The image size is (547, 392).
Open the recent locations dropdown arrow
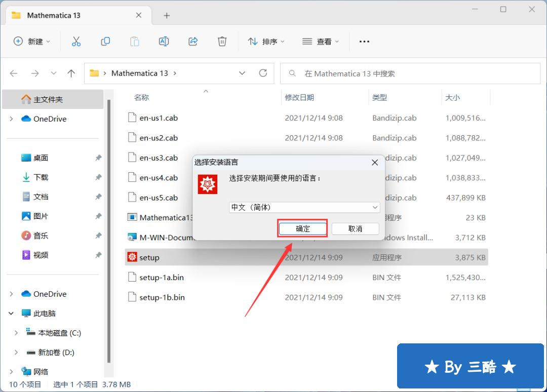coord(53,73)
